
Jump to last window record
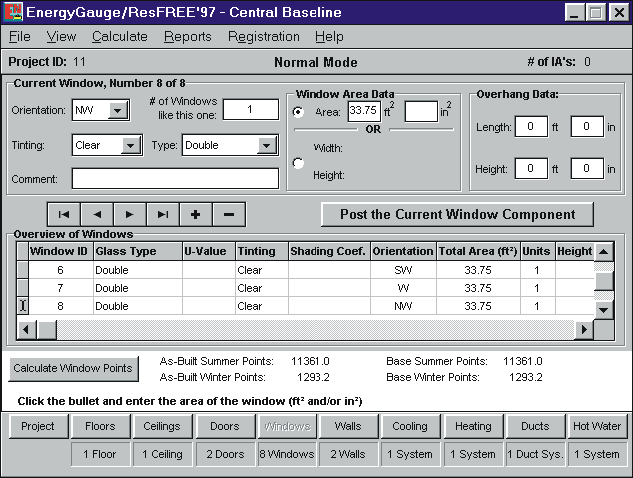pos(163,214)
